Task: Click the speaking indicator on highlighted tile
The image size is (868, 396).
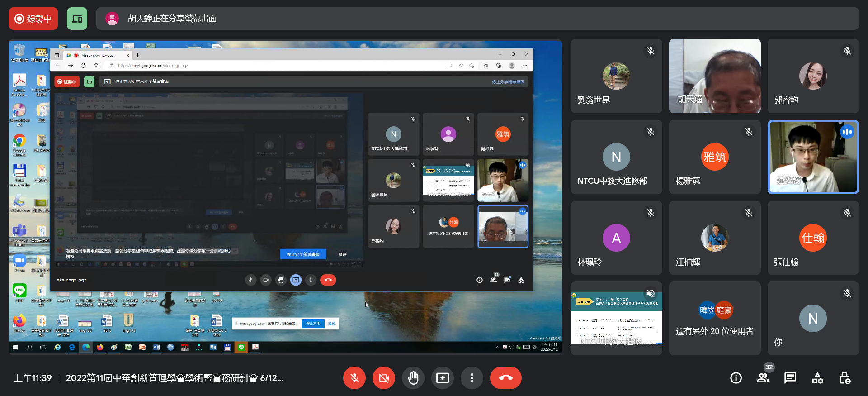Action: click(847, 132)
